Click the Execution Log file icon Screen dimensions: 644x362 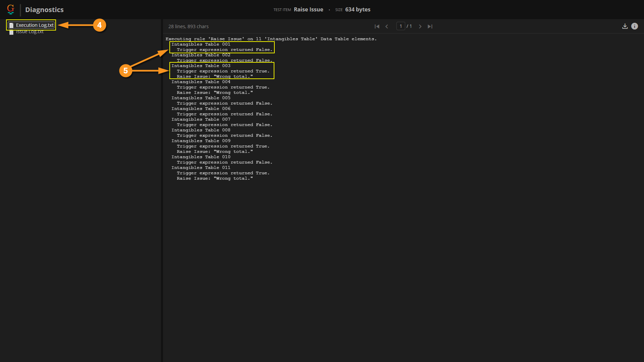(11, 25)
